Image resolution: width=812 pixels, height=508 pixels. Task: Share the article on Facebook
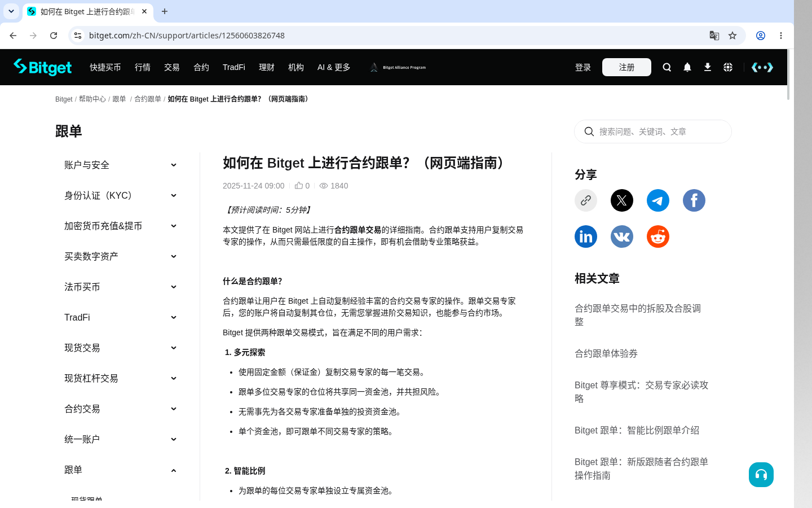[x=694, y=200]
